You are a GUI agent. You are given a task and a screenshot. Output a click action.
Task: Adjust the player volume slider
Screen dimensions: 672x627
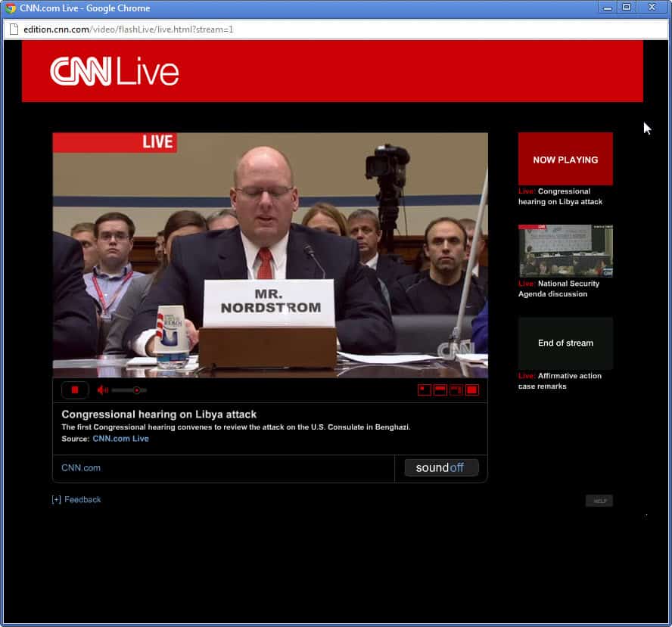click(129, 390)
